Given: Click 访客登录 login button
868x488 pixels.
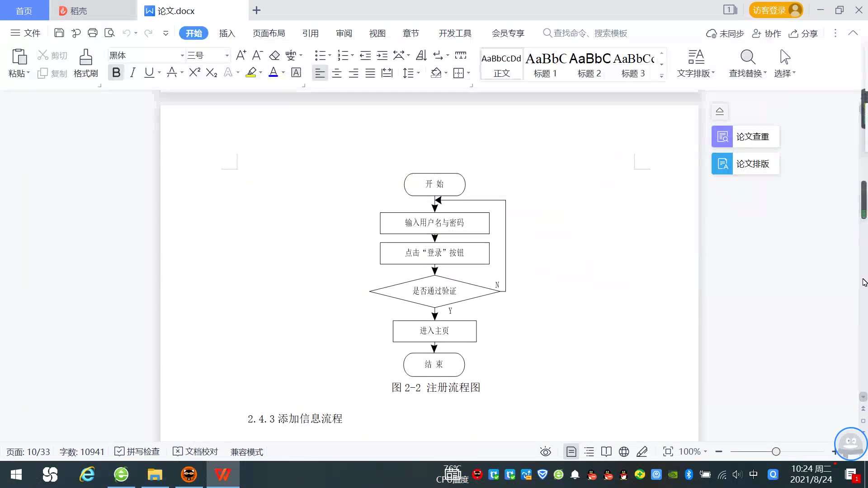Looking at the screenshot, I should coord(776,10).
